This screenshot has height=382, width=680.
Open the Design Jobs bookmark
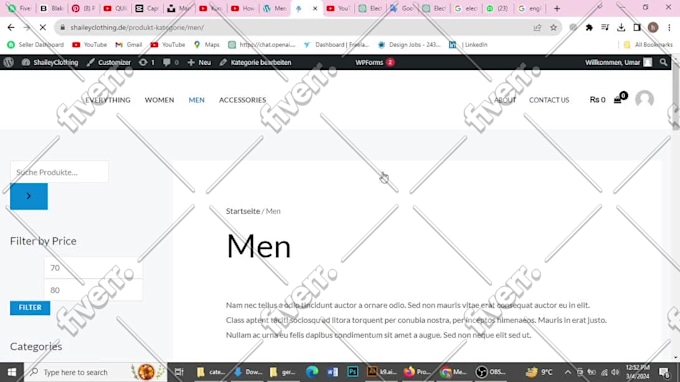(x=409, y=44)
